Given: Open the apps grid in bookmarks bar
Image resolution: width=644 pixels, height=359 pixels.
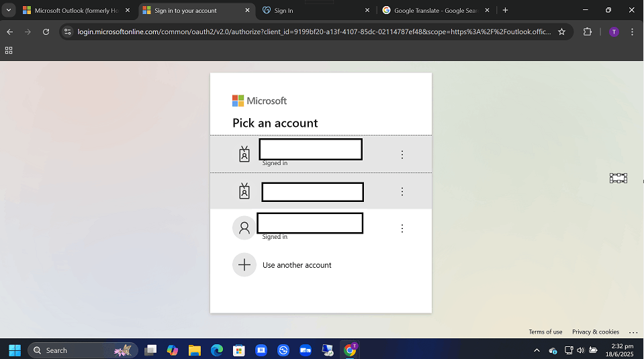Looking at the screenshot, I should [9, 50].
